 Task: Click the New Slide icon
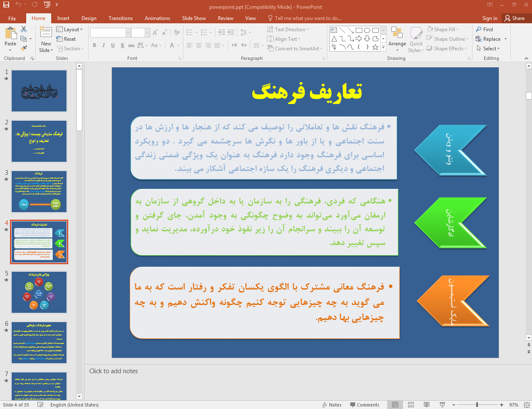[46, 32]
